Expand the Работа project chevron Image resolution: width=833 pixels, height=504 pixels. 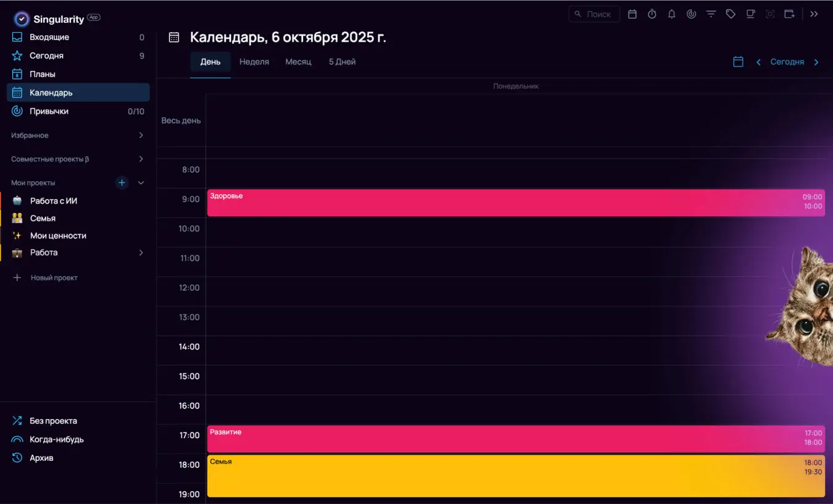[x=140, y=253]
